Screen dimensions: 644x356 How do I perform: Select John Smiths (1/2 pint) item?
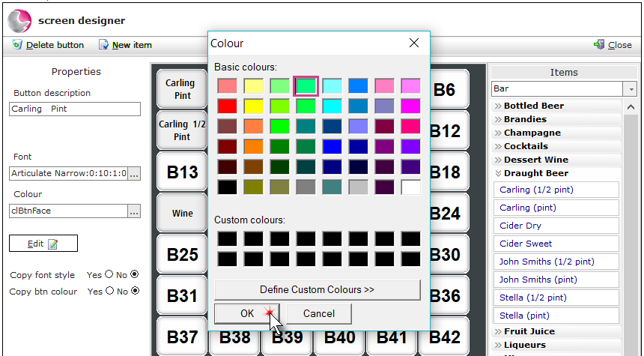[556, 262]
